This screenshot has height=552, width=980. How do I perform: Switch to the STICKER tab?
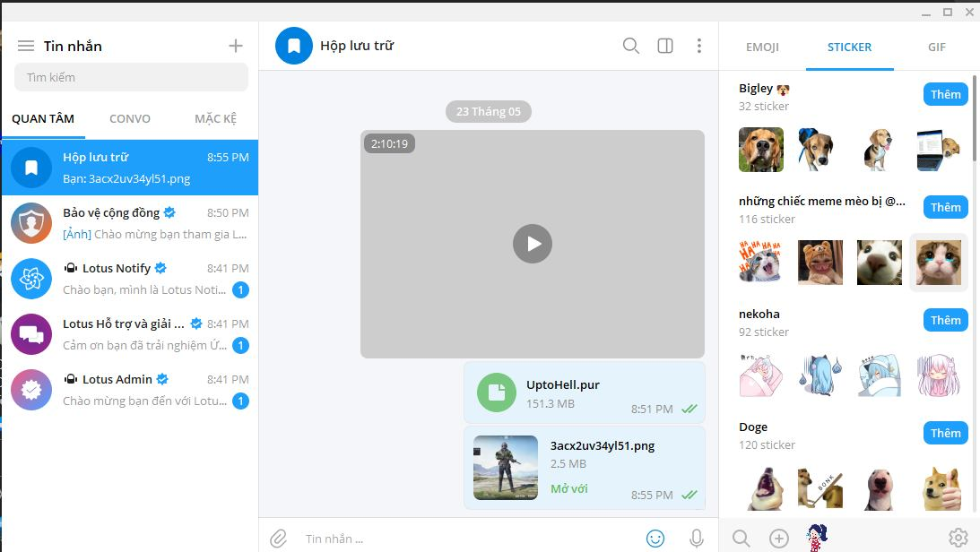click(849, 47)
